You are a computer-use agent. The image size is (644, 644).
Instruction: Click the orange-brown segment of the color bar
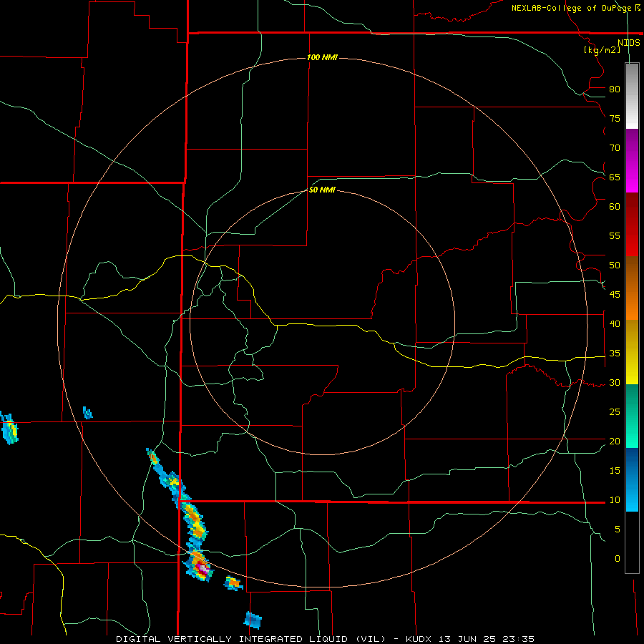click(632, 288)
